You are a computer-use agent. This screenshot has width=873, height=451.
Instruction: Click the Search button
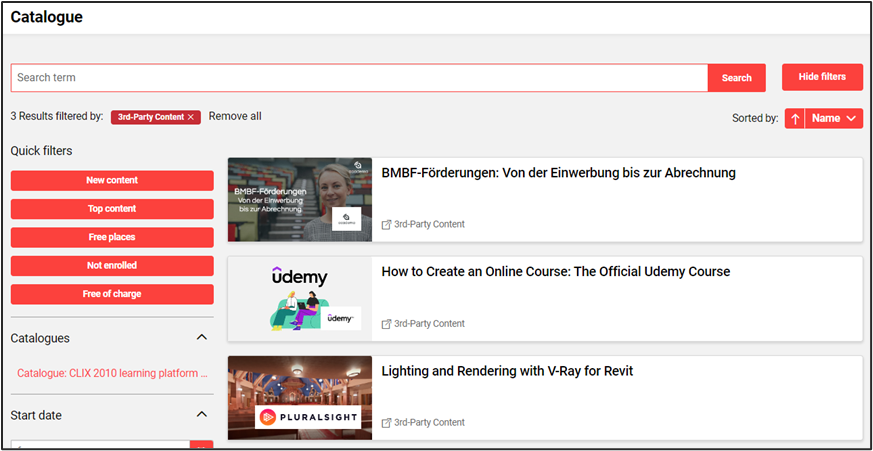click(x=736, y=78)
